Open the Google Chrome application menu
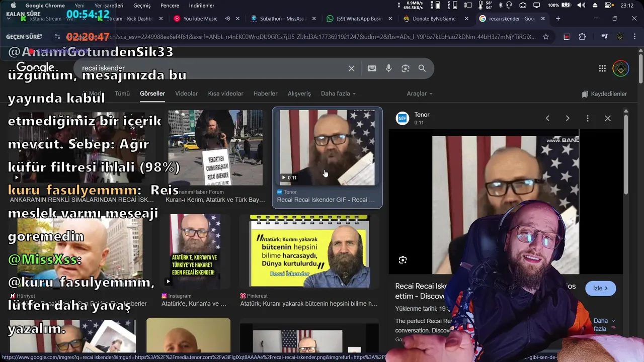 click(x=45, y=6)
